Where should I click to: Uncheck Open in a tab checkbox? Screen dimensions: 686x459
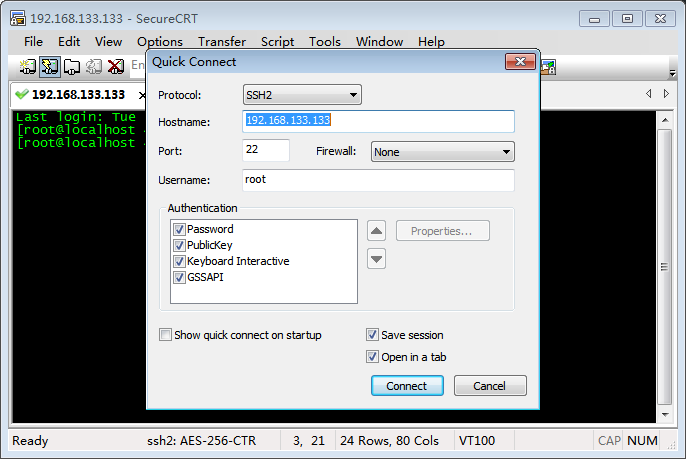pyautogui.click(x=372, y=357)
